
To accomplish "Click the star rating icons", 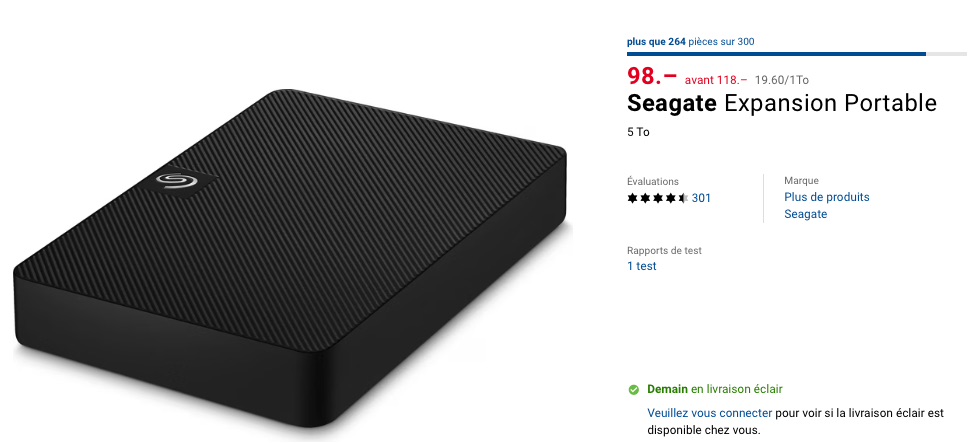I will tap(657, 198).
